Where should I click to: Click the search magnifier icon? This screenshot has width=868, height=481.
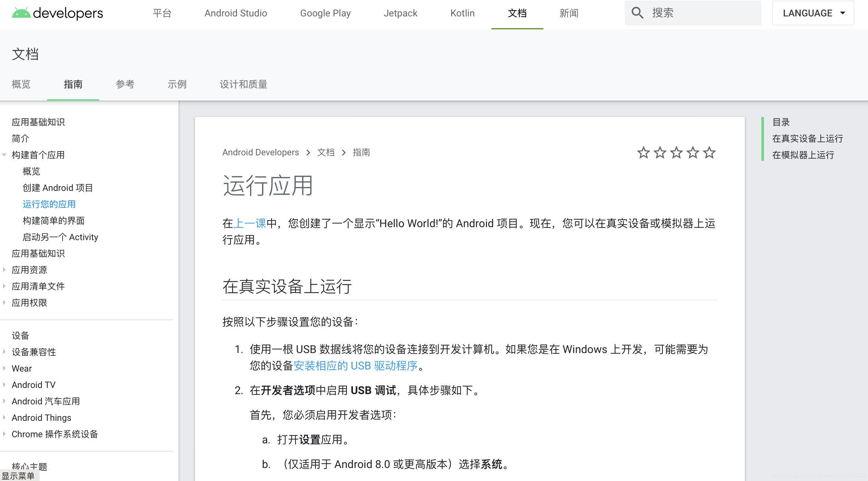pos(637,13)
